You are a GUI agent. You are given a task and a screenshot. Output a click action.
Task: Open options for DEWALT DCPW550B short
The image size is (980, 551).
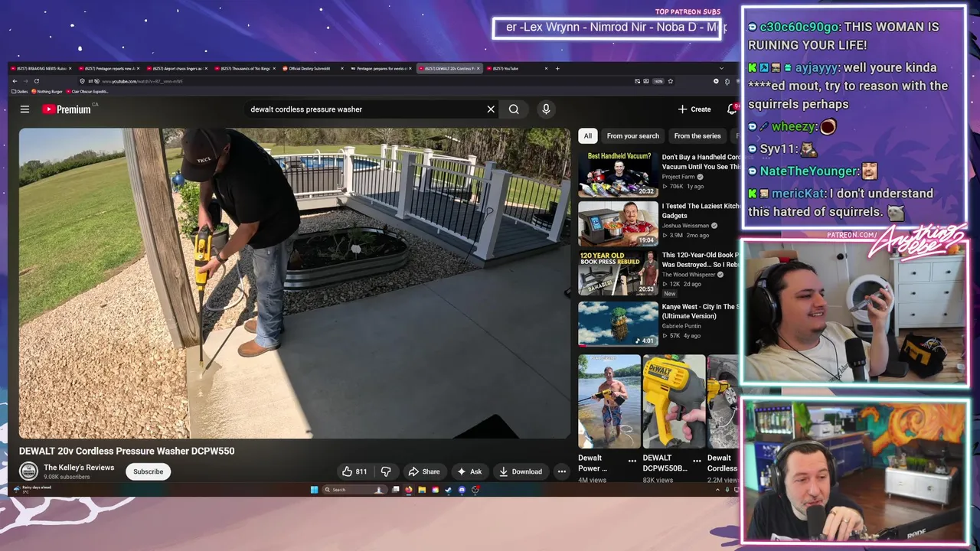pyautogui.click(x=697, y=461)
